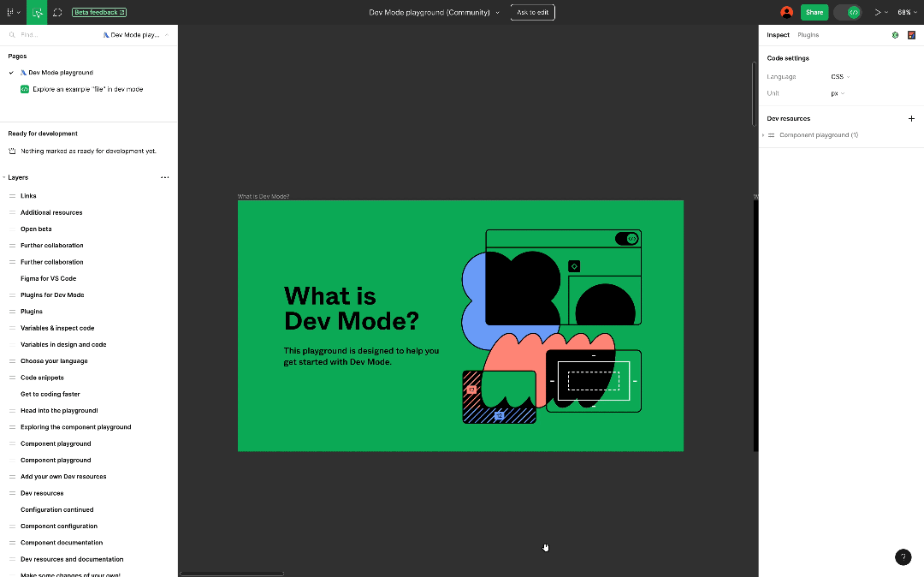Click the frame icon beside Links layer

pos(12,196)
